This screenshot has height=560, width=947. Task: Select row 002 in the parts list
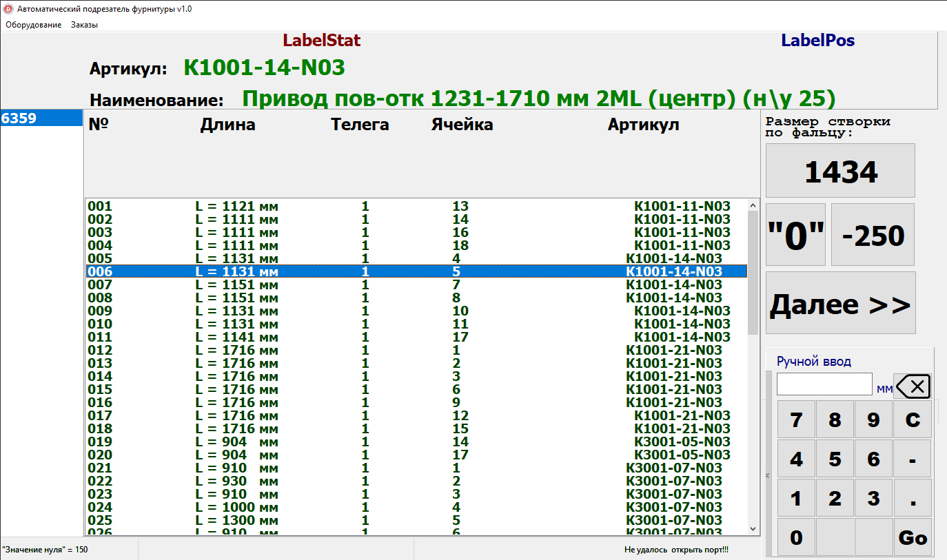[416, 219]
